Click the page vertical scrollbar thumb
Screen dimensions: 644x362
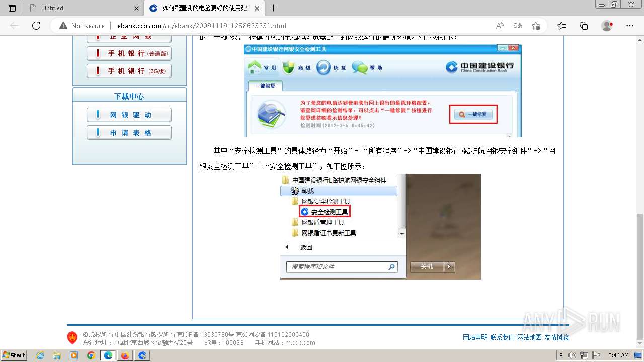639,276
